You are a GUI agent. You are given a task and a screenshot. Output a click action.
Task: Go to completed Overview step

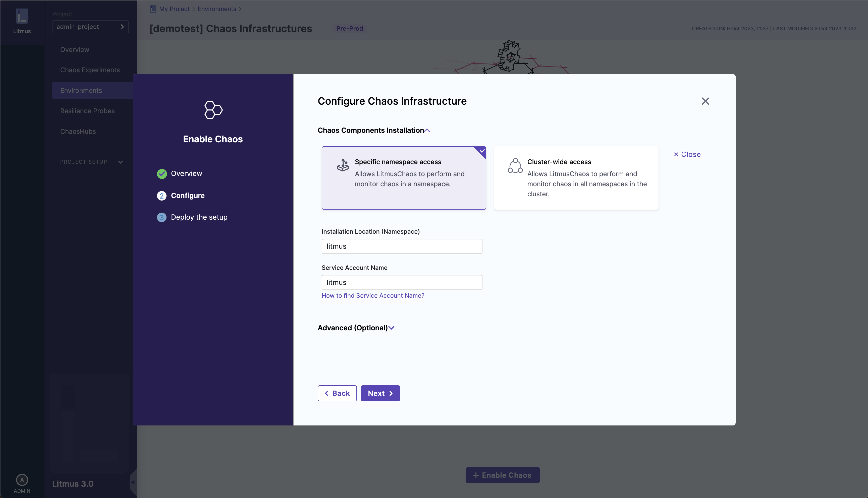pyautogui.click(x=186, y=173)
